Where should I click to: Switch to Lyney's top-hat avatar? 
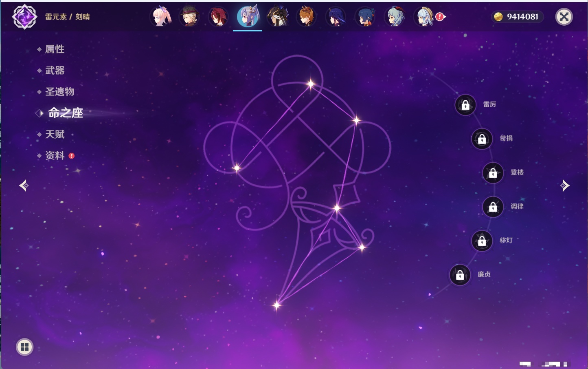189,17
